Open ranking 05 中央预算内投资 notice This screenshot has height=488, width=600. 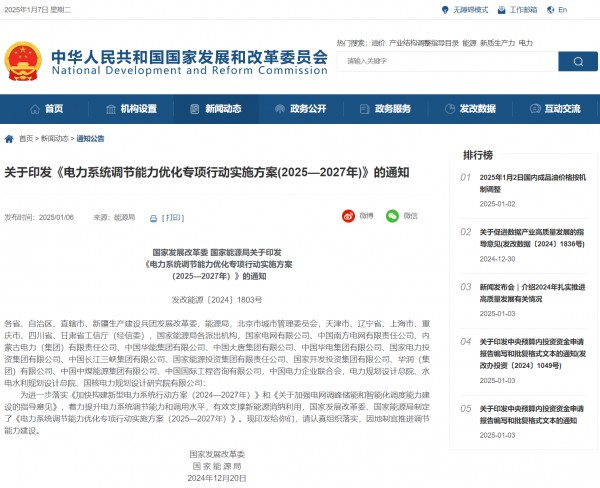click(x=532, y=415)
